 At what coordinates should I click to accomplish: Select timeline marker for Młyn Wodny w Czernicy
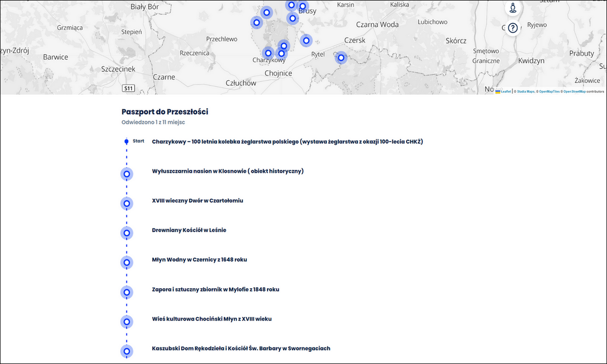[126, 262]
